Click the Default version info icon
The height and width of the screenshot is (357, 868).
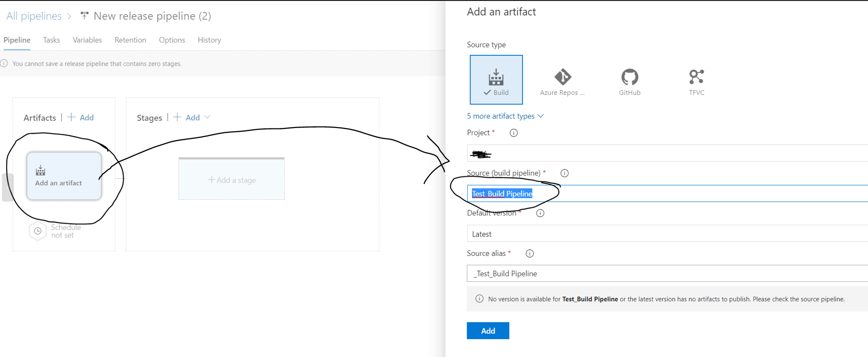[x=540, y=213]
